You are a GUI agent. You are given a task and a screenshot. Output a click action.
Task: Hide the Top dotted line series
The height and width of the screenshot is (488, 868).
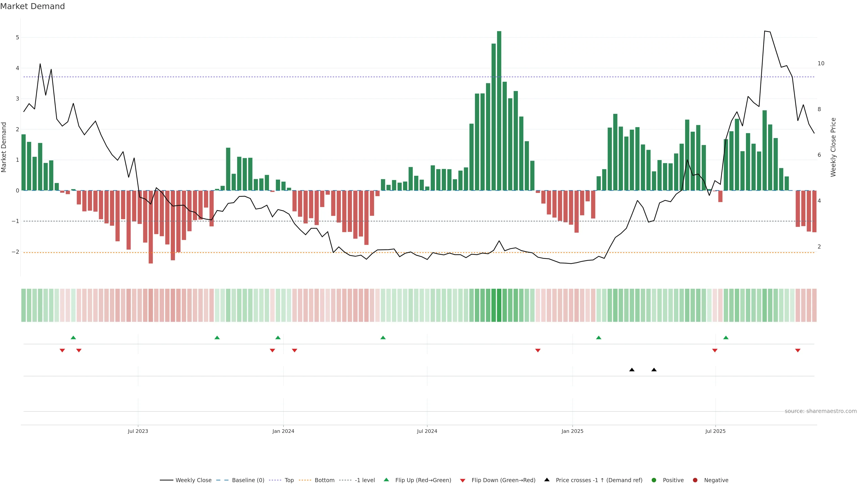click(x=289, y=480)
